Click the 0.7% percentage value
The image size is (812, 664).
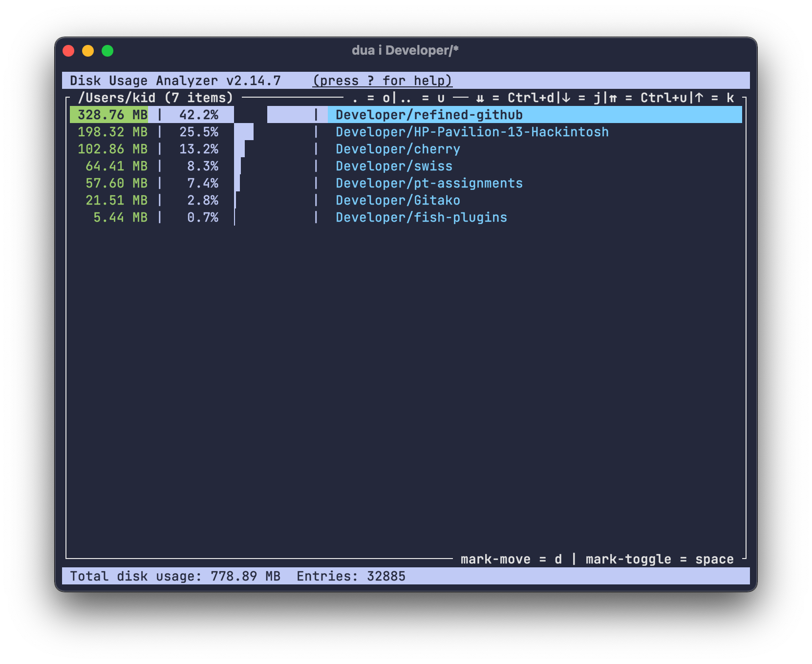[x=203, y=217]
